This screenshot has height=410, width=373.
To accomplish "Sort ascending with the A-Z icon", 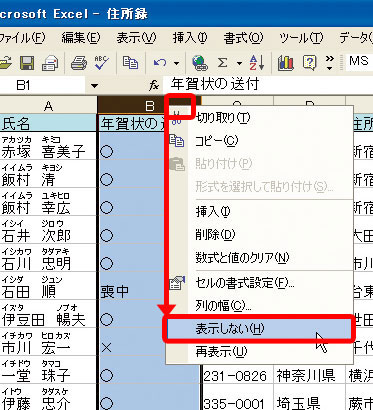I will click(257, 63).
